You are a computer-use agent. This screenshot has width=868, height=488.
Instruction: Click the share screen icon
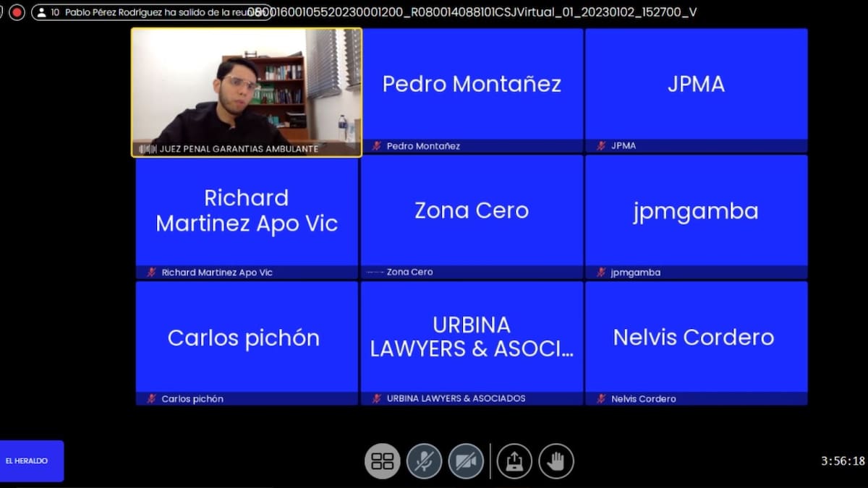click(514, 461)
